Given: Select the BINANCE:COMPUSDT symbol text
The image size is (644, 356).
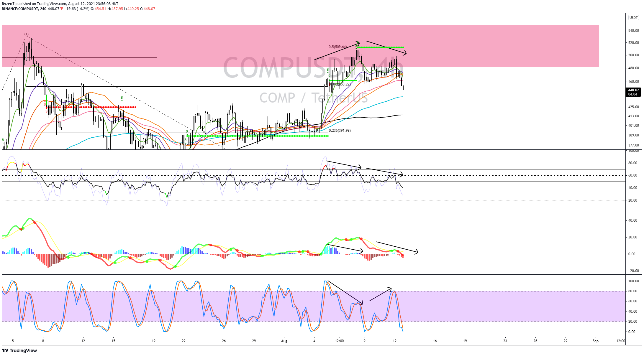Looking at the screenshot, I should 20,9.
